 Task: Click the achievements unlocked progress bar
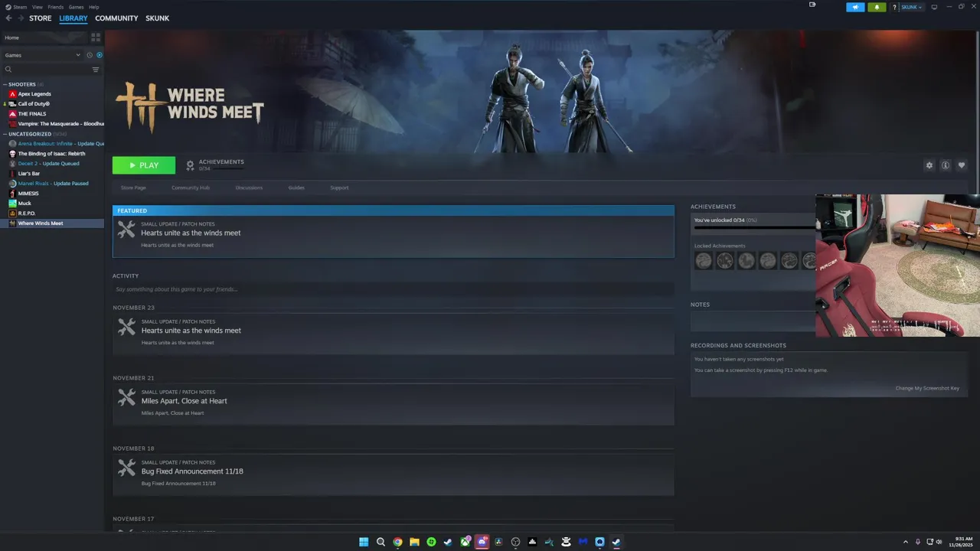(x=754, y=227)
